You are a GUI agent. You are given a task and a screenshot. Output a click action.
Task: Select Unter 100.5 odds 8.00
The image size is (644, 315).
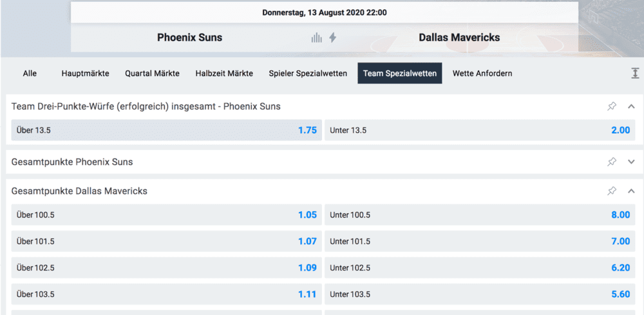point(480,215)
